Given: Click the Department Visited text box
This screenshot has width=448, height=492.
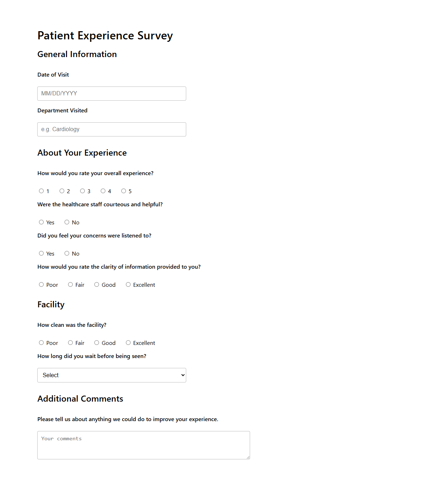Looking at the screenshot, I should tap(111, 129).
